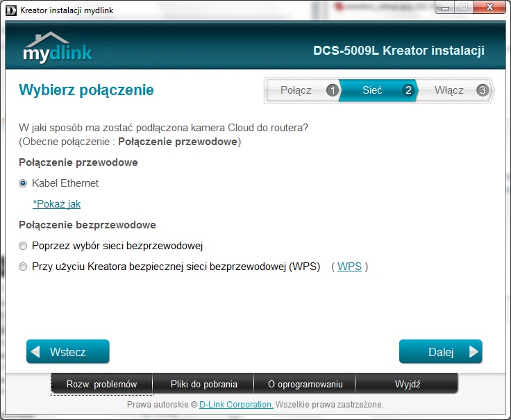Minimize the mydlink installer window

click(445, 7)
